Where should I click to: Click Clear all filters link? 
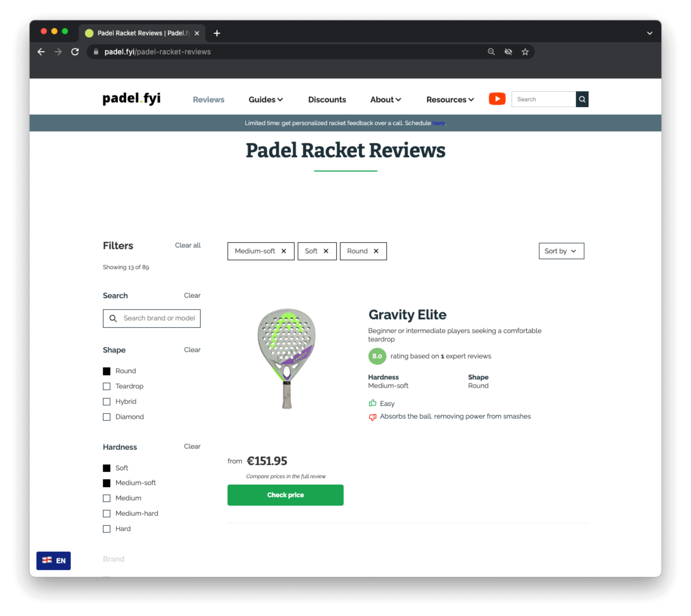click(187, 245)
